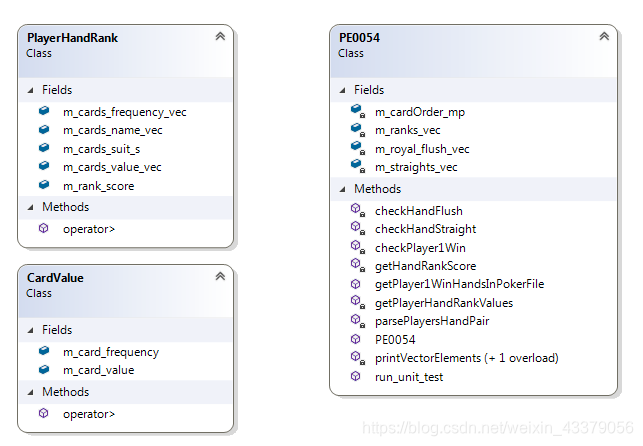Select m_cards_suit_s field name
The image size is (643, 446).
[x=101, y=149]
